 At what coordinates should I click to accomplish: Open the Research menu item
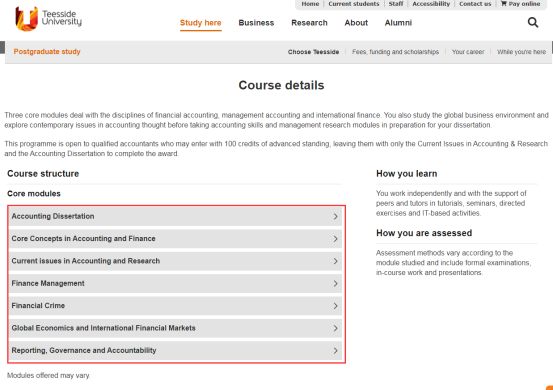tap(309, 23)
